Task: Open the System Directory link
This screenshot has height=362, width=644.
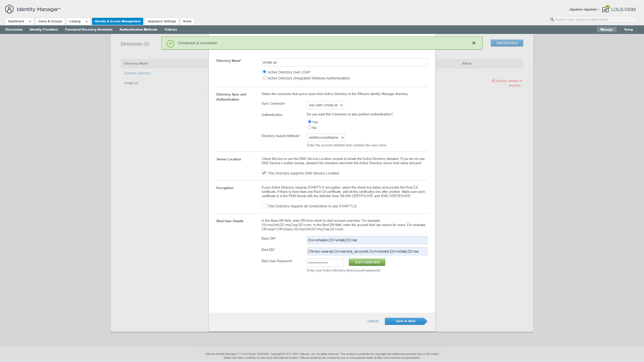Action: [x=138, y=73]
